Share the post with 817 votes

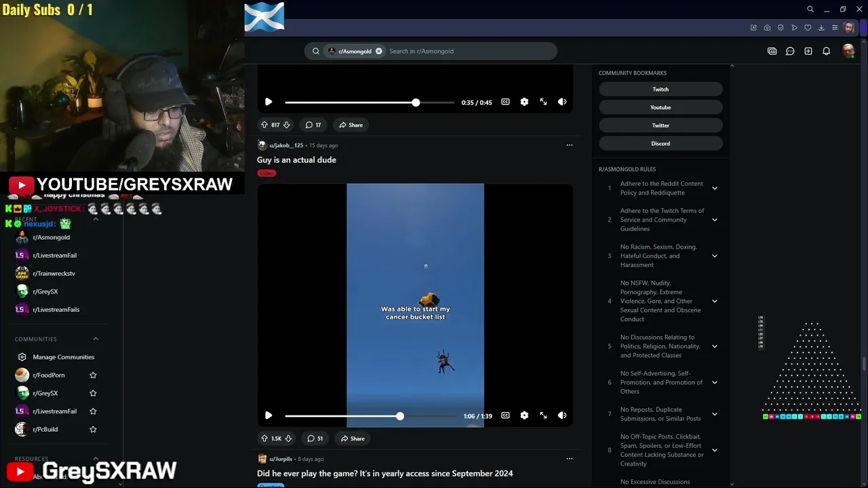click(x=351, y=125)
